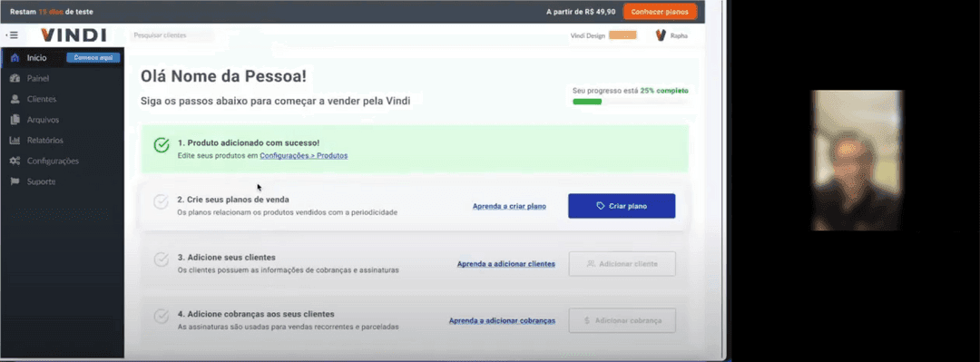Click the Comece aqui badge
This screenshot has width=980, height=362.
(x=93, y=57)
